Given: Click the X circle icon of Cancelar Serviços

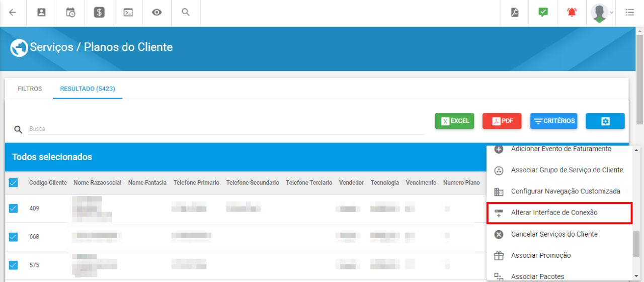Looking at the screenshot, I should (499, 234).
